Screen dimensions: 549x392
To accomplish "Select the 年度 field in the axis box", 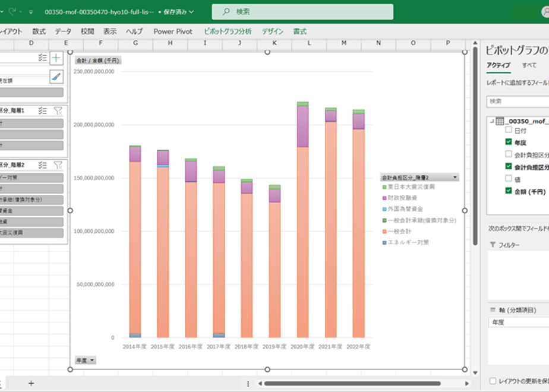I will pos(519,322).
